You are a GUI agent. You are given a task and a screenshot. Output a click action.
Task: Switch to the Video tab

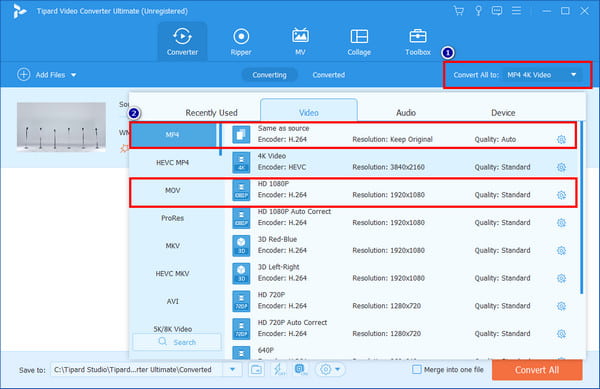tap(309, 111)
